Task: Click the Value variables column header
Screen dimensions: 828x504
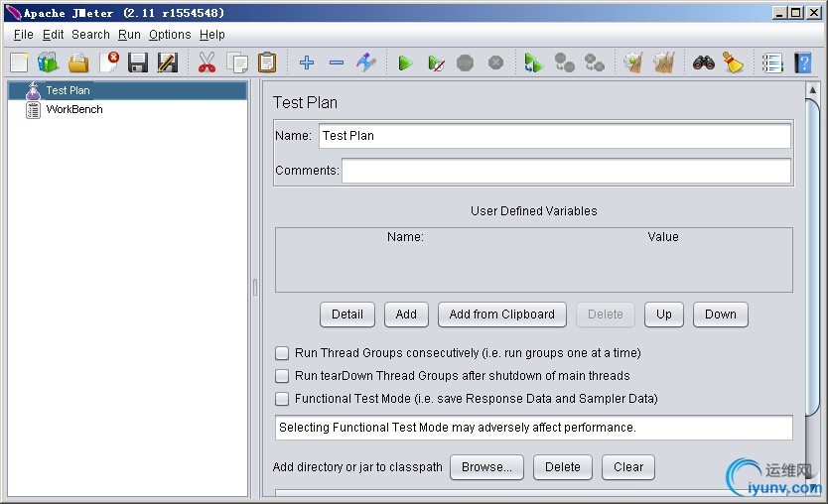Action: tap(663, 237)
